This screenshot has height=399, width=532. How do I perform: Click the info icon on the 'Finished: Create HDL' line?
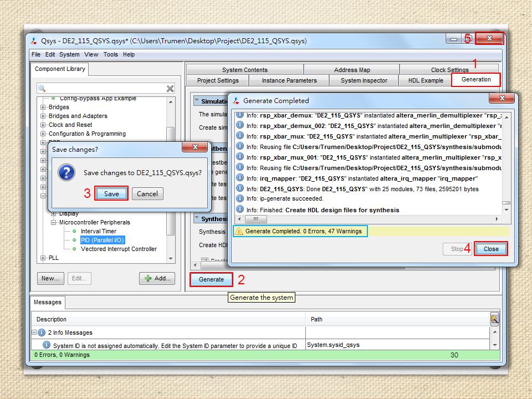click(240, 209)
